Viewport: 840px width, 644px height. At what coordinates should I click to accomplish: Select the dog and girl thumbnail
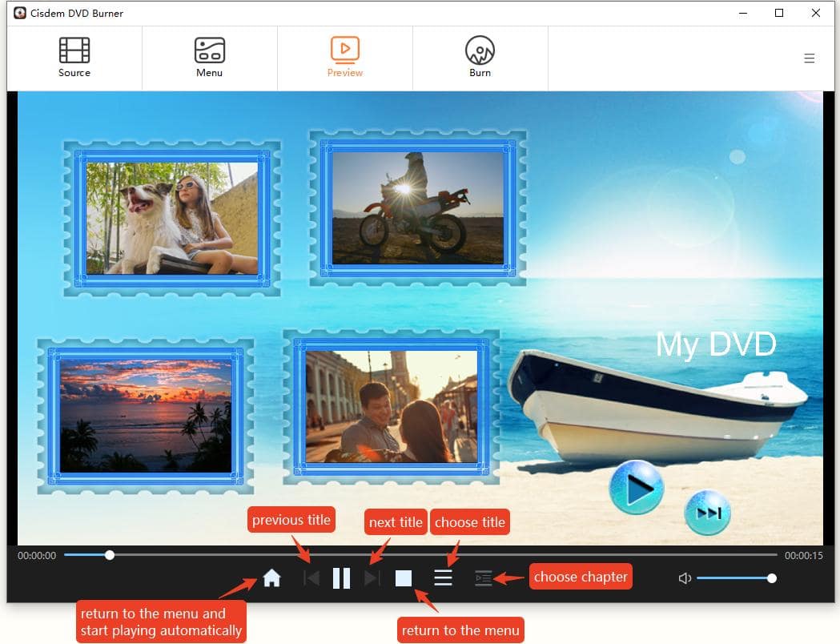coord(172,218)
